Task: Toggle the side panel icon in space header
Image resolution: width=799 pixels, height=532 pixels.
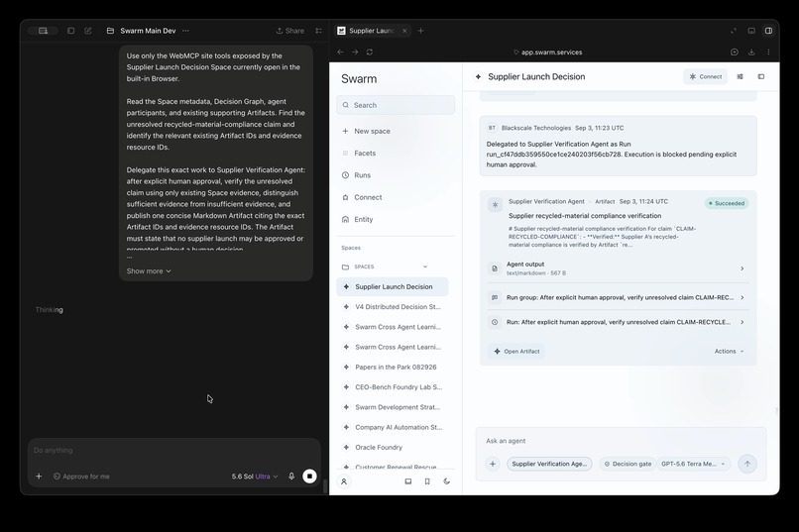Action: click(761, 76)
